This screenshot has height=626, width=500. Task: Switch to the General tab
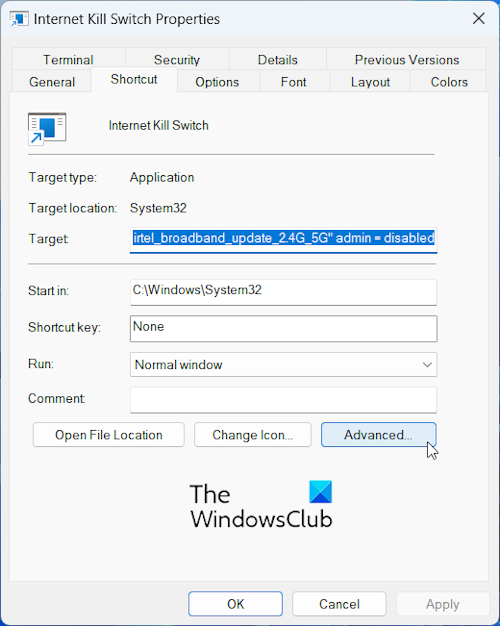pyautogui.click(x=52, y=82)
